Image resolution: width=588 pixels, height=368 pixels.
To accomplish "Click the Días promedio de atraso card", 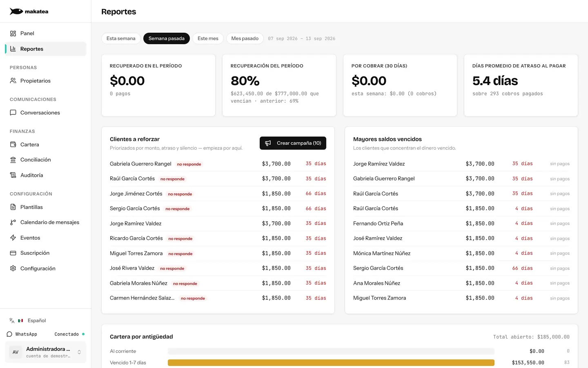I will 521,85.
